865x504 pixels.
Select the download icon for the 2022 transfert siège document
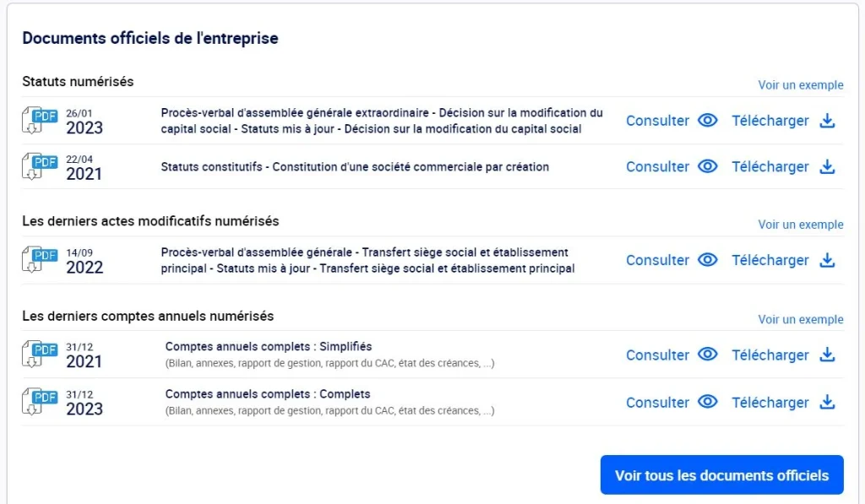[x=826, y=260]
